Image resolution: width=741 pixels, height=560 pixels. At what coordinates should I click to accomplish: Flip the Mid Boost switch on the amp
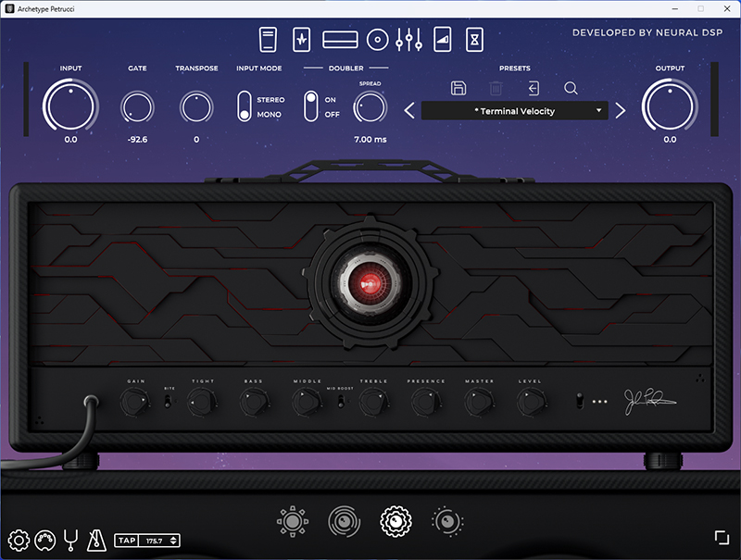341,402
